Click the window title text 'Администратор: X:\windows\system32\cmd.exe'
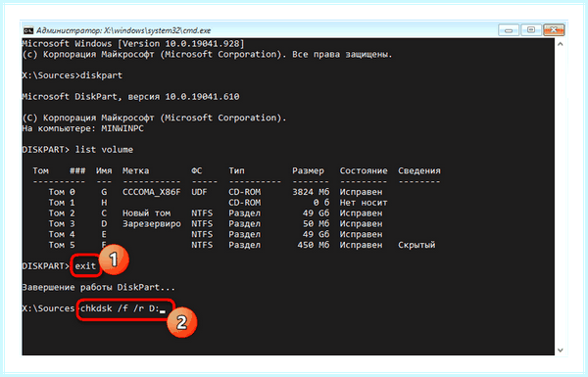This screenshot has height=377, width=588. click(123, 30)
